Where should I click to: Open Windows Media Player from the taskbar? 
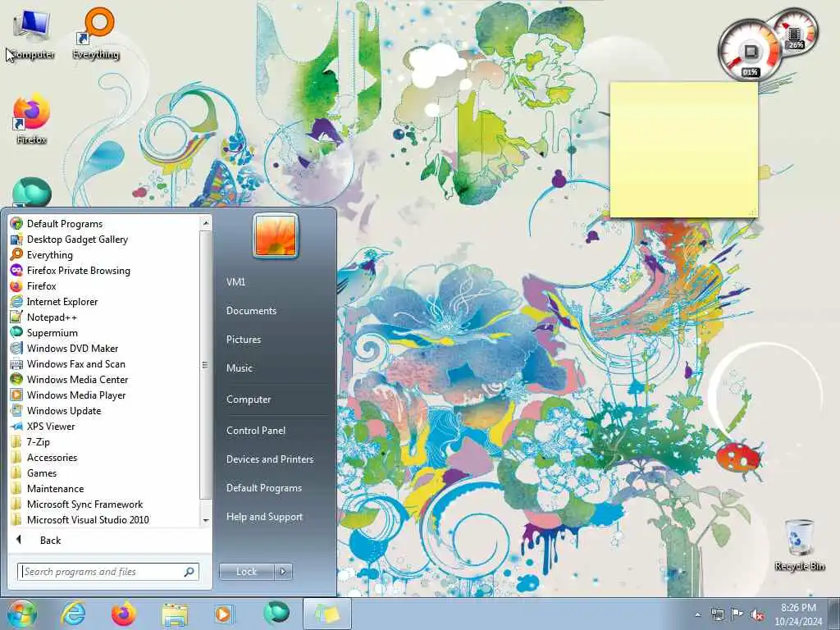[225, 614]
